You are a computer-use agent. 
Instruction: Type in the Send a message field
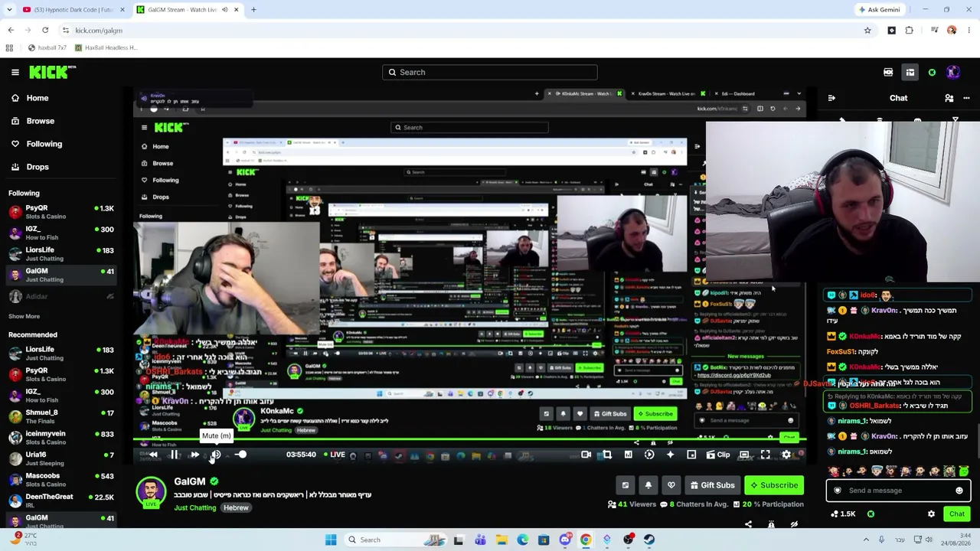[x=898, y=491]
